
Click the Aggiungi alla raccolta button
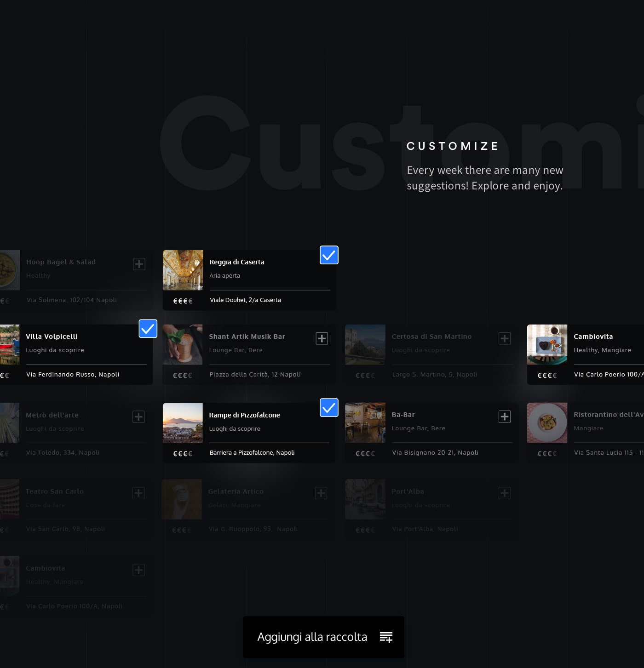click(323, 637)
